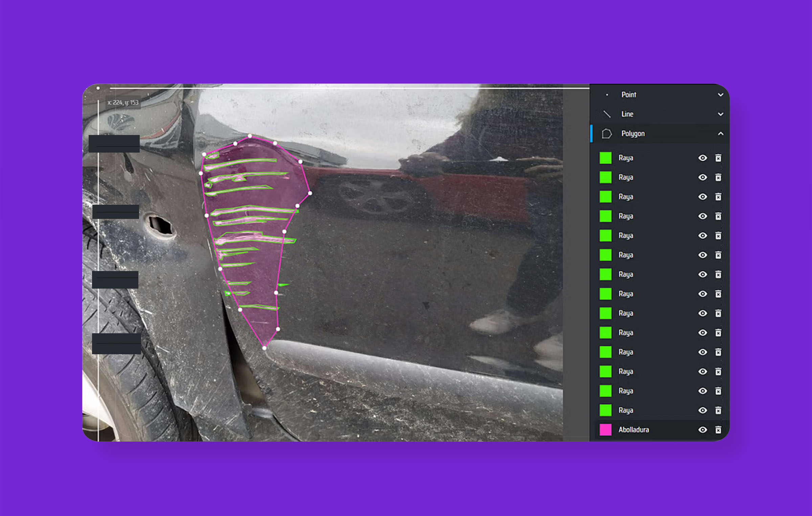Expand the Line section chevron
The height and width of the screenshot is (516, 812).
(721, 114)
